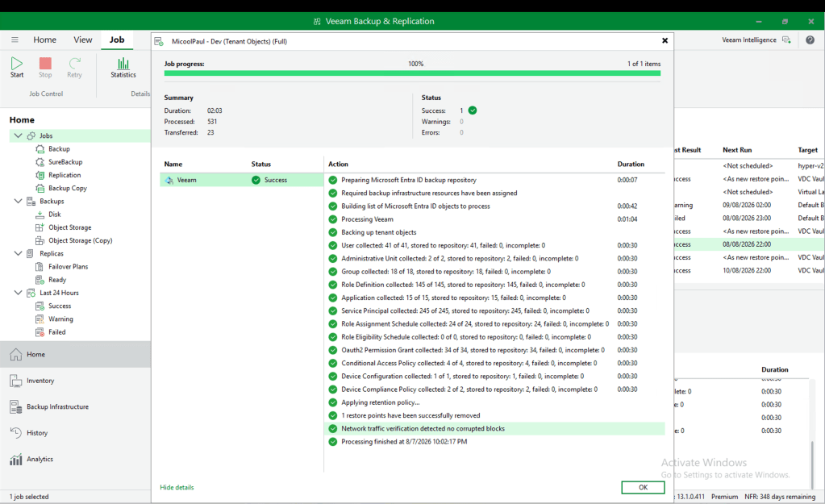Viewport: 825px width, 504px height.
Task: Select the Veeam row in the objects list
Action: 241,180
